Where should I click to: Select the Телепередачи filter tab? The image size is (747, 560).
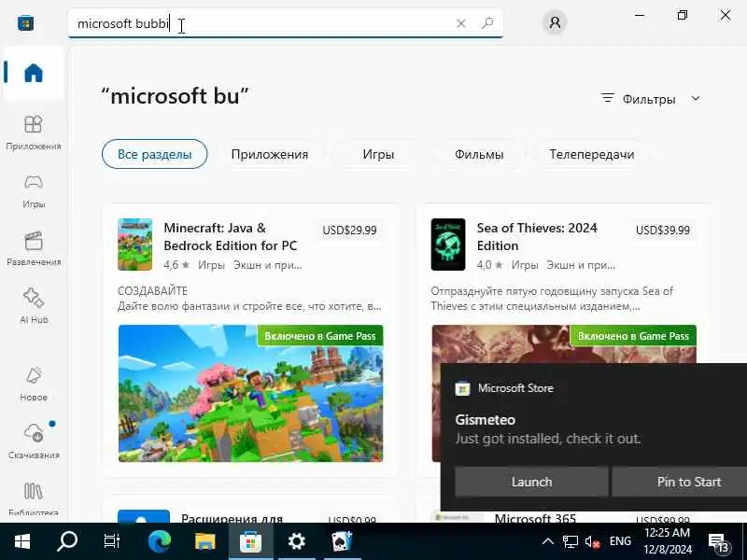pyautogui.click(x=592, y=154)
